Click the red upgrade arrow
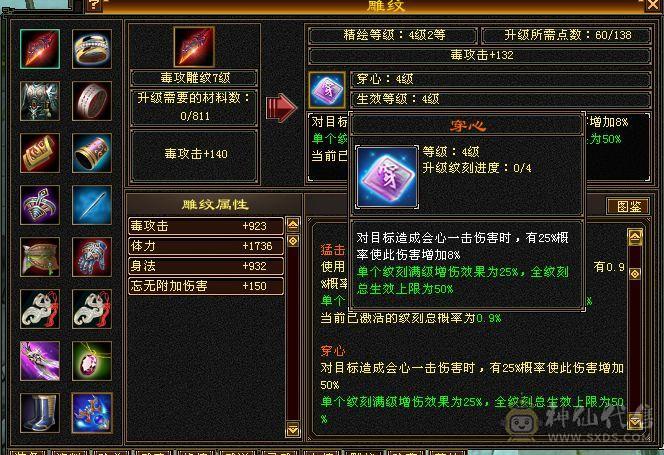Viewport: 664px width, 455px height. click(281, 108)
